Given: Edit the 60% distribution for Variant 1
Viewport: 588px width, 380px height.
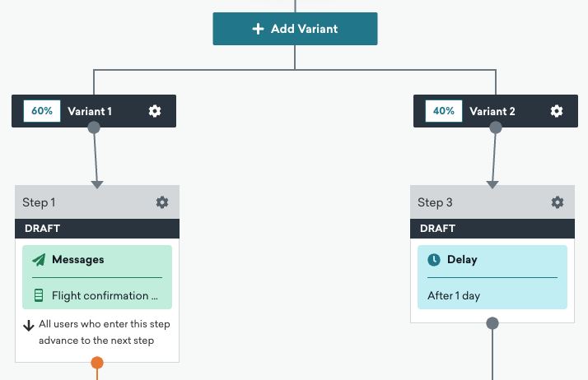Looking at the screenshot, I should coord(42,111).
